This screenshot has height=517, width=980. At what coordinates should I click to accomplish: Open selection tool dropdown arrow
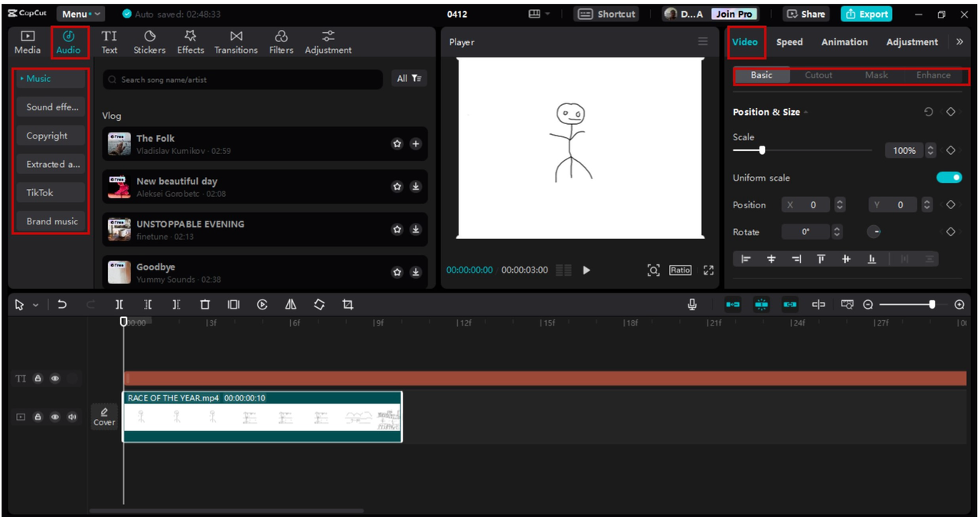tap(35, 306)
